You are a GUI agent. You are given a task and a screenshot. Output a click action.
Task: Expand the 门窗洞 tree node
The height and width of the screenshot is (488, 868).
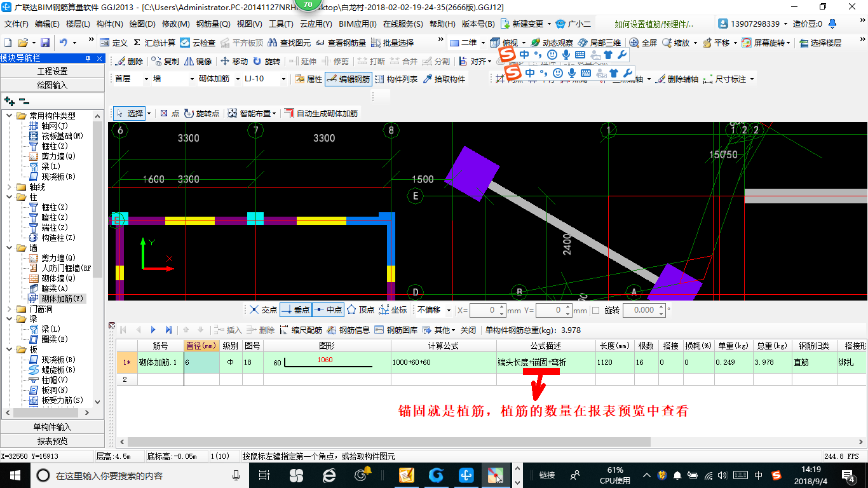(x=9, y=309)
